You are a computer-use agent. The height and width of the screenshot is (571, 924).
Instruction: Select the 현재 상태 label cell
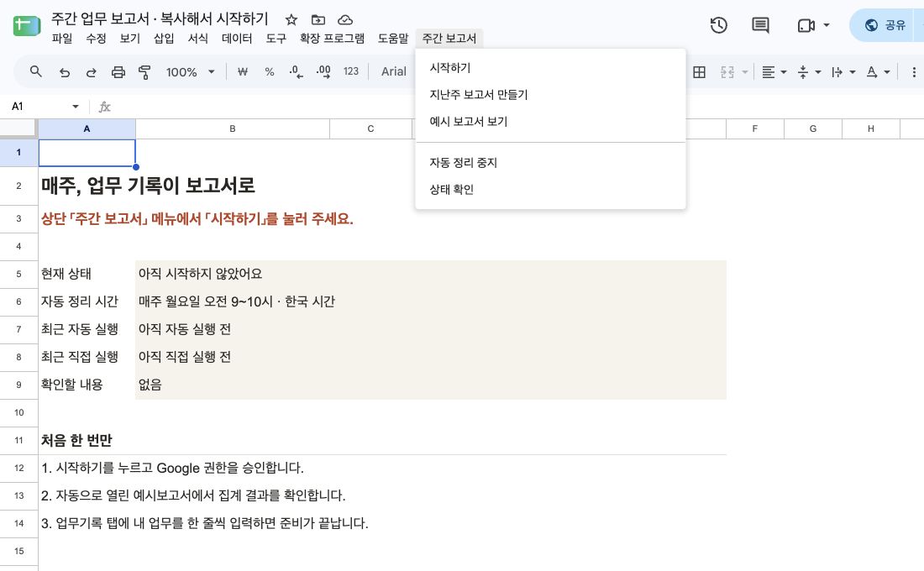[87, 274]
